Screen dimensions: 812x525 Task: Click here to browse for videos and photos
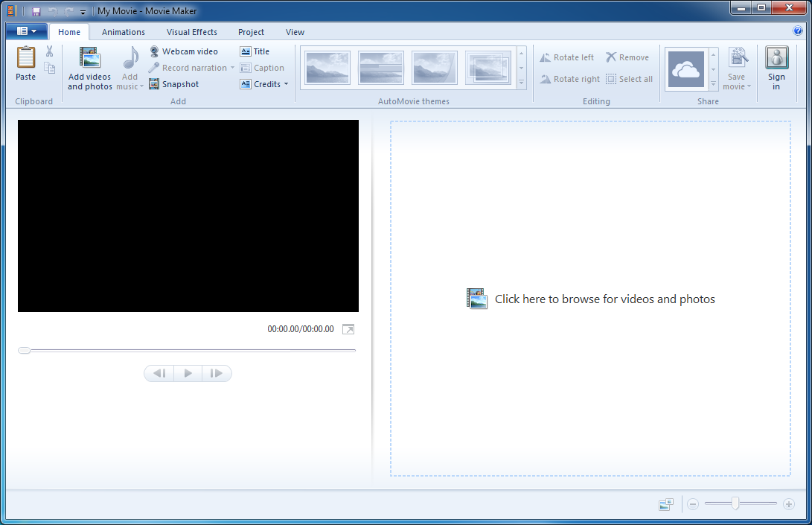tap(590, 299)
